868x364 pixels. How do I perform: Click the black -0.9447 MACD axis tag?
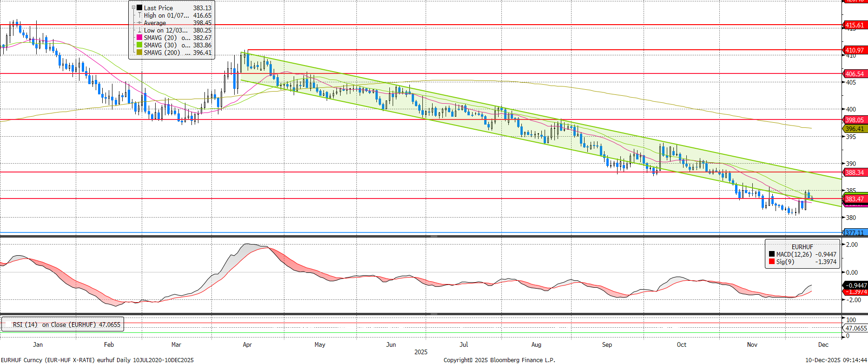point(855,285)
